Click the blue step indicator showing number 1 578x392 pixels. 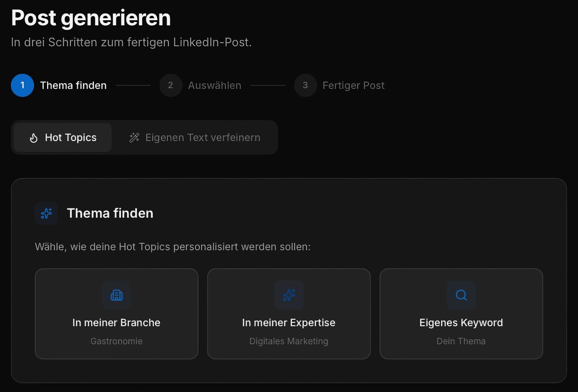tap(22, 85)
